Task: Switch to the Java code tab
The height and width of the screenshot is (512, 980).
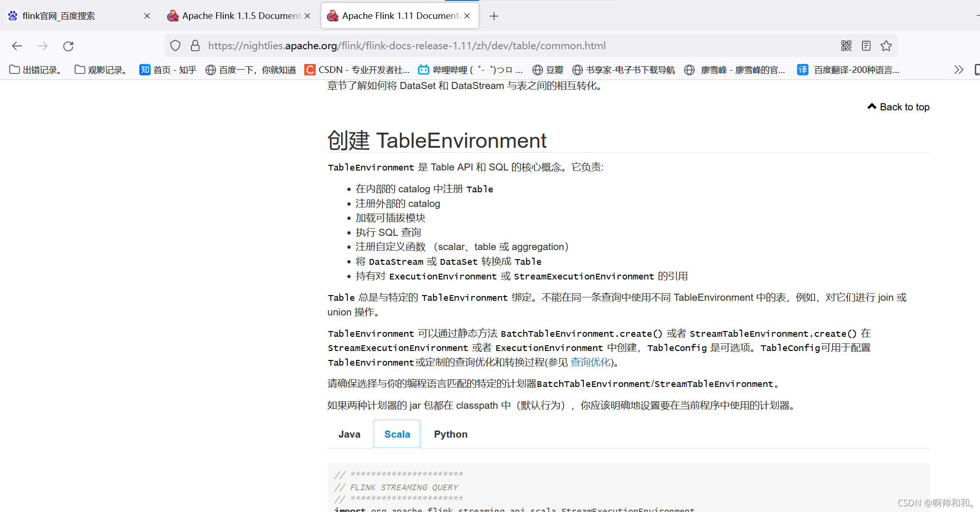Action: [x=349, y=434]
